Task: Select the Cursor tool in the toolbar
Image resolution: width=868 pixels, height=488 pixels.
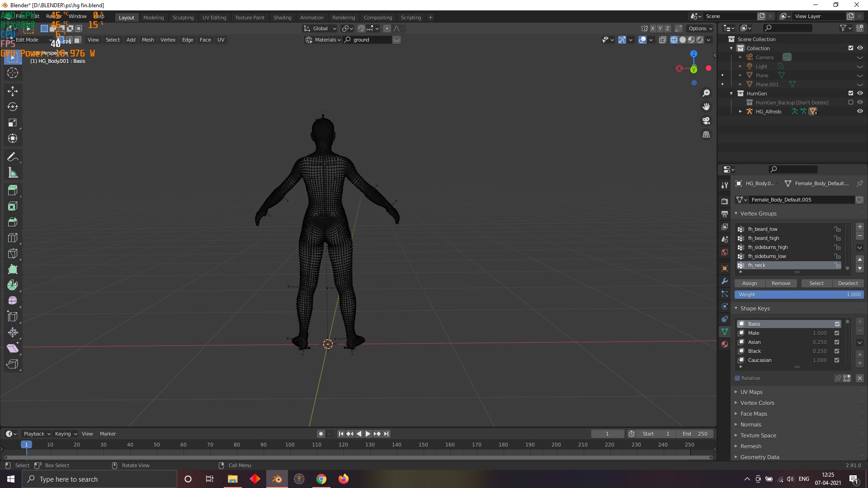Action: pos(13,73)
